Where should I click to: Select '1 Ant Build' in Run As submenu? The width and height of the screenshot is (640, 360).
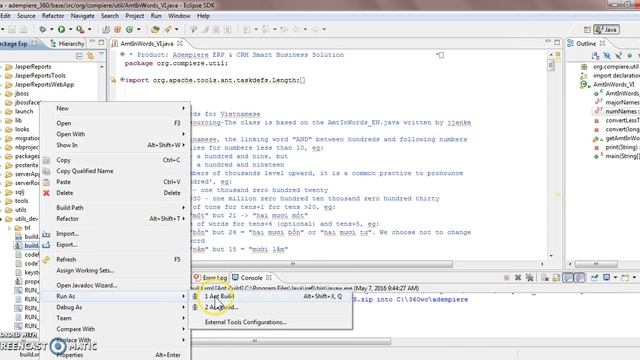[270, 296]
